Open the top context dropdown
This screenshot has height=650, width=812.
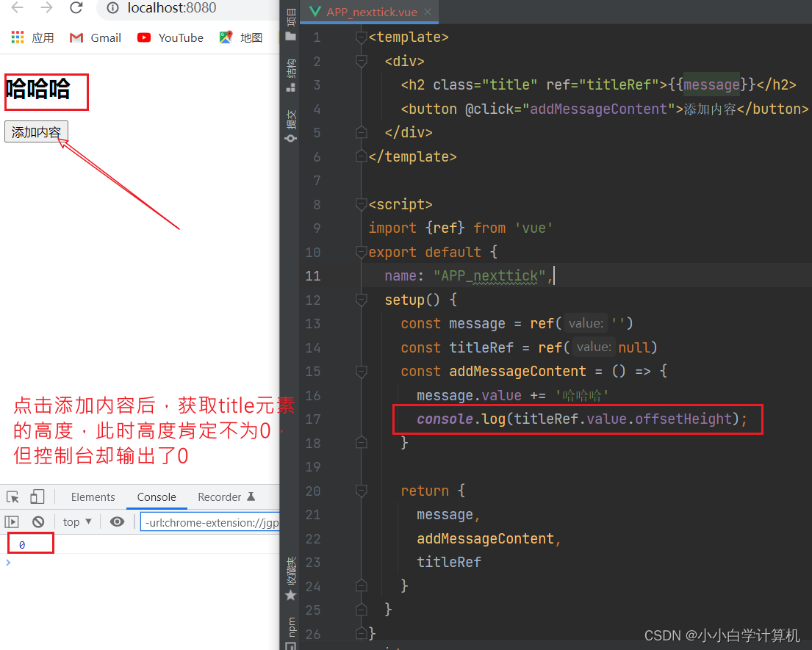click(x=77, y=521)
